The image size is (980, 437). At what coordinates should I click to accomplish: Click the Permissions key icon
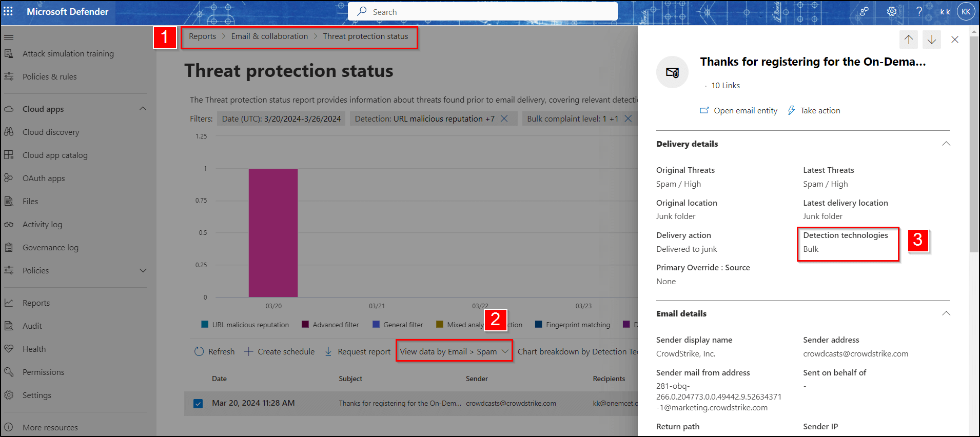point(9,372)
